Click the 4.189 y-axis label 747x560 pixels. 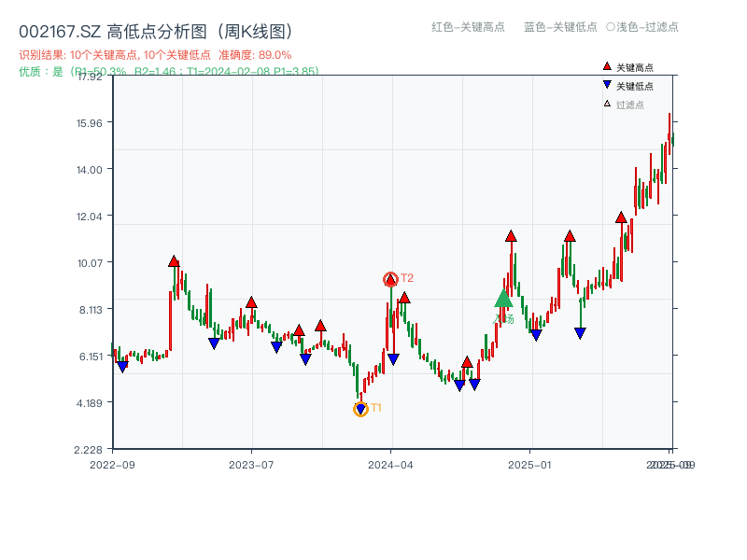pyautogui.click(x=90, y=403)
